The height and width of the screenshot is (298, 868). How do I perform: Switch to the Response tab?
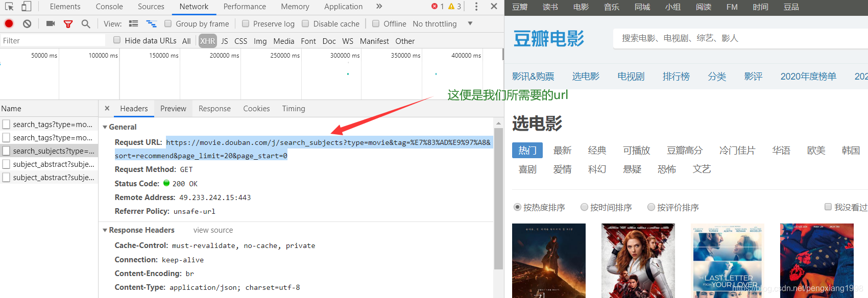pyautogui.click(x=214, y=109)
